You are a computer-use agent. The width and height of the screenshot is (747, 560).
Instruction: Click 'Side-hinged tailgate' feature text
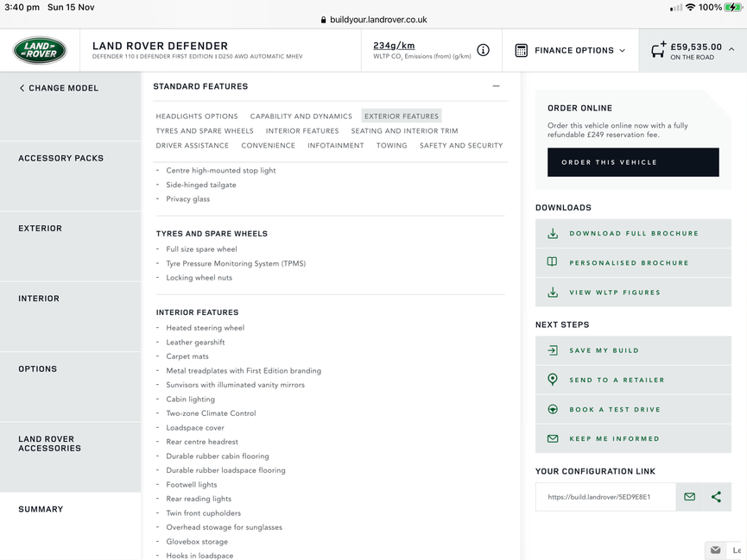pos(201,185)
